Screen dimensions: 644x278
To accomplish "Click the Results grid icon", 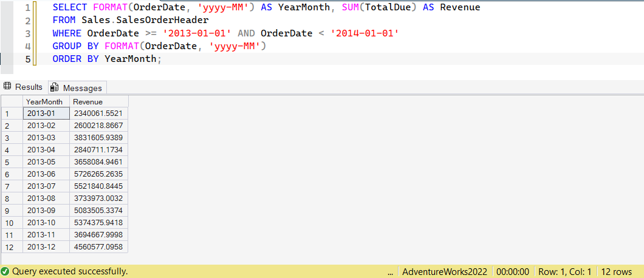I will point(7,87).
